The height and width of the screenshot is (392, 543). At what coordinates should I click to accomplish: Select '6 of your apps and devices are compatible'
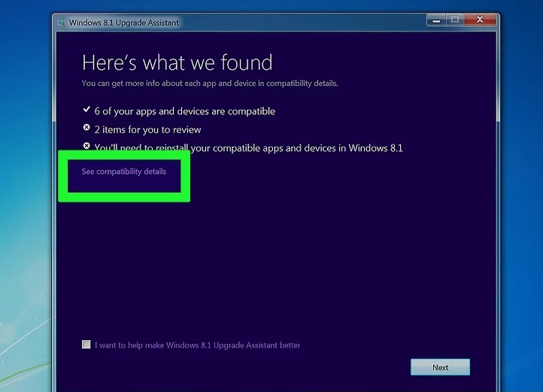[x=185, y=111]
